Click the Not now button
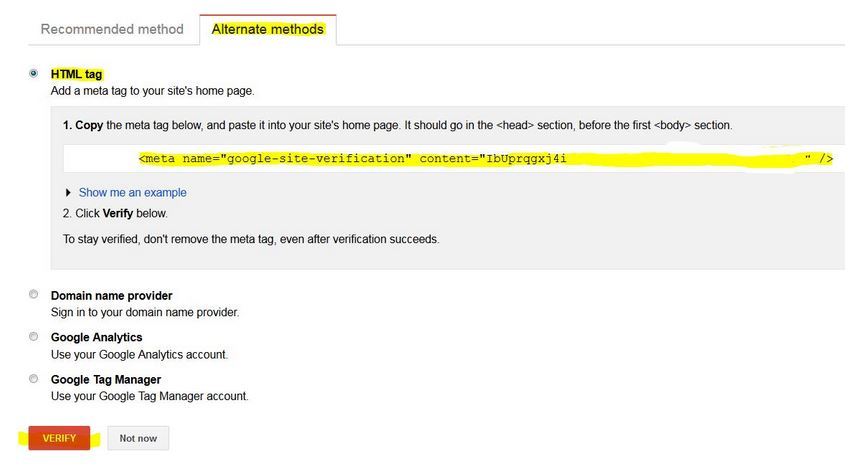 tap(138, 438)
